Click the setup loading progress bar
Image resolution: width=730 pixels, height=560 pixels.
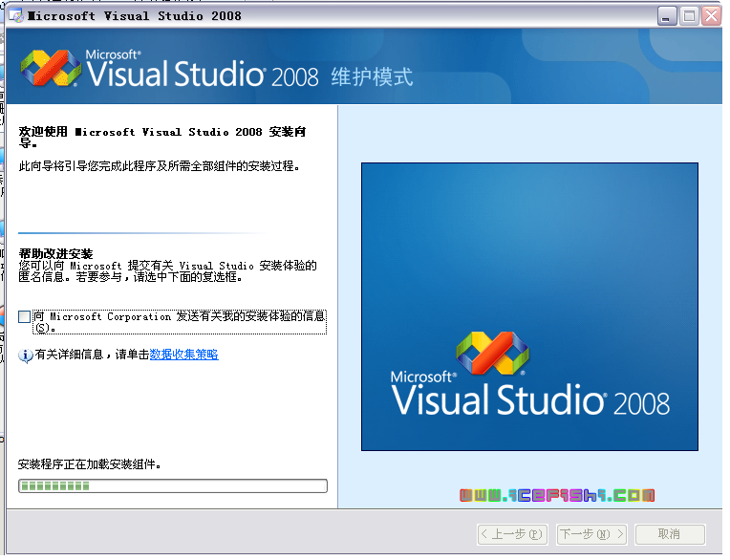[x=173, y=486]
